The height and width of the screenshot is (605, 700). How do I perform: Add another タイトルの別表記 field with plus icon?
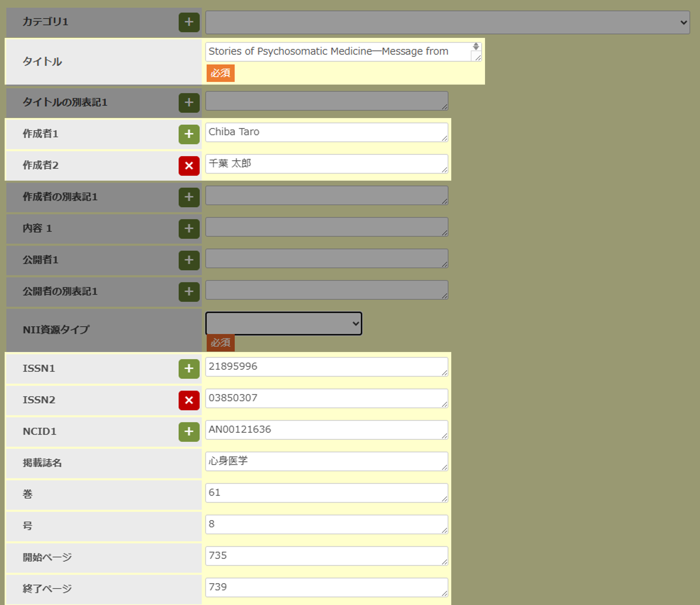(x=189, y=103)
